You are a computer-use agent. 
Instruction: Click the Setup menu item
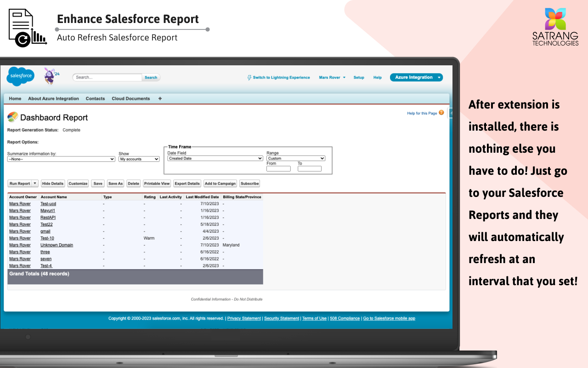click(x=359, y=77)
